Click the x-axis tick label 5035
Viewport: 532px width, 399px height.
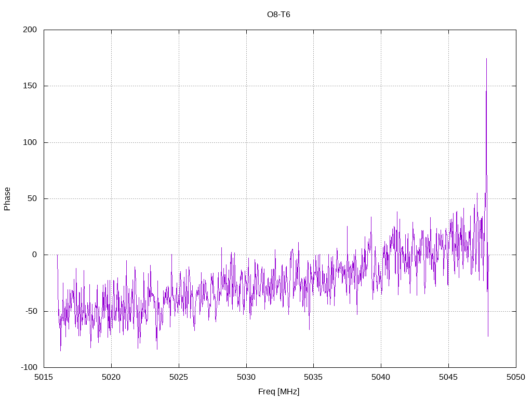(313, 377)
